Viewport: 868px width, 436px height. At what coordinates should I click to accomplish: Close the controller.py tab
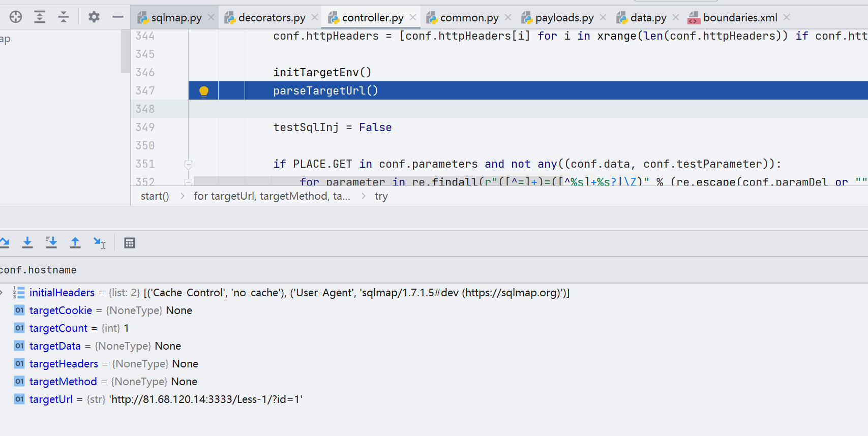tap(413, 18)
